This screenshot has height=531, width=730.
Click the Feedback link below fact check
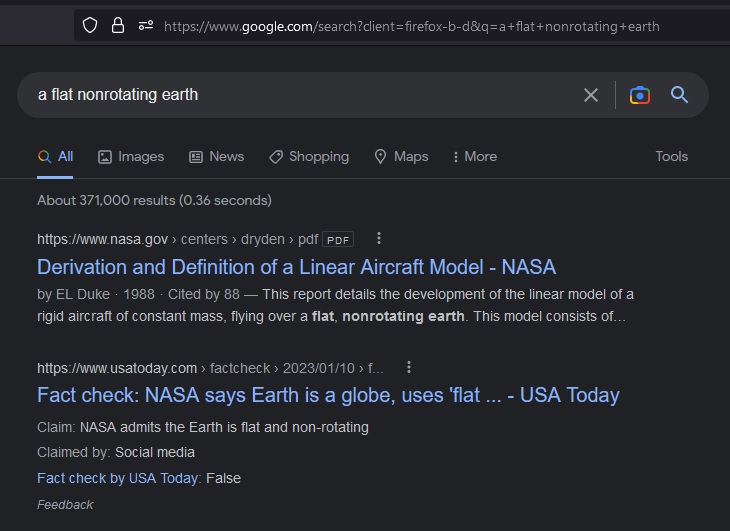(65, 505)
